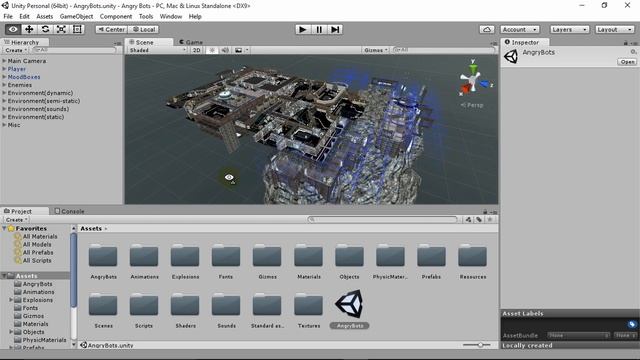The height and width of the screenshot is (360, 640).
Task: Open the PhysicMaterials folder in Assets grid
Action: coord(390,261)
